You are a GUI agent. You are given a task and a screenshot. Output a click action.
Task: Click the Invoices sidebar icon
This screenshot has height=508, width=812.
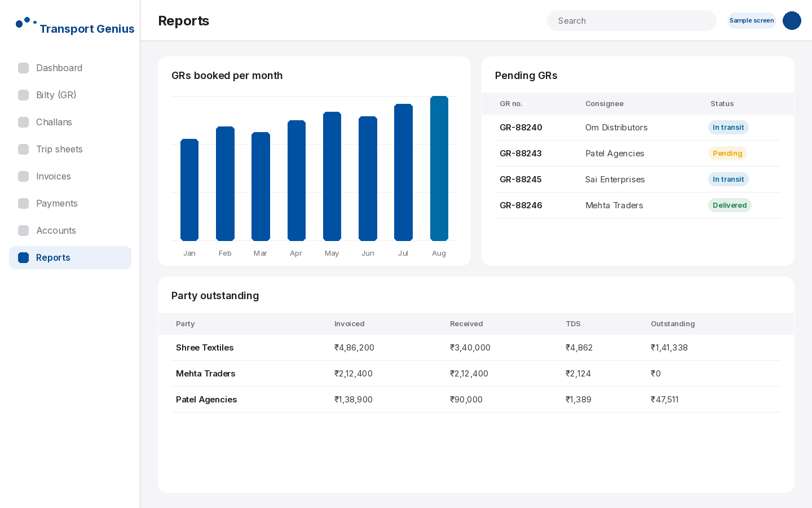[x=23, y=176]
